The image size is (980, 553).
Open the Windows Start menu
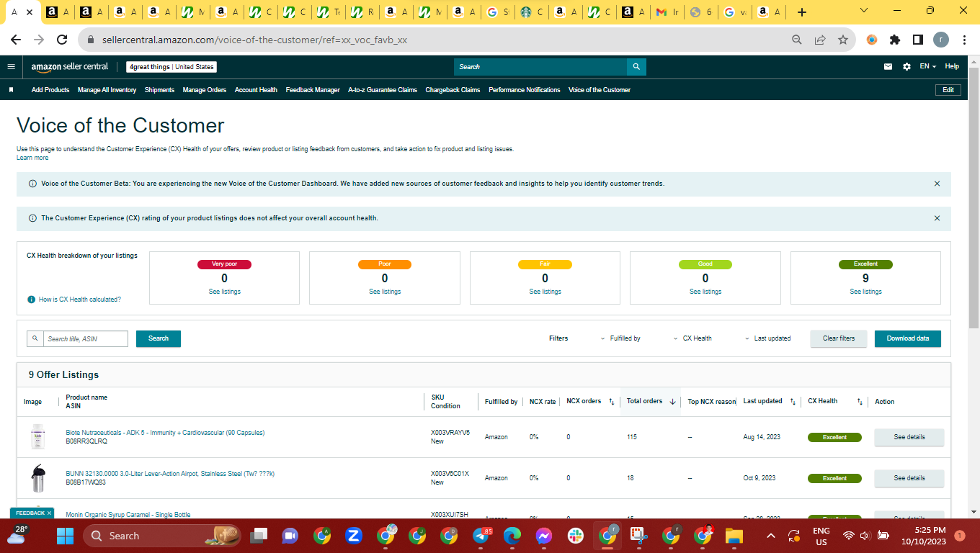tap(66, 536)
